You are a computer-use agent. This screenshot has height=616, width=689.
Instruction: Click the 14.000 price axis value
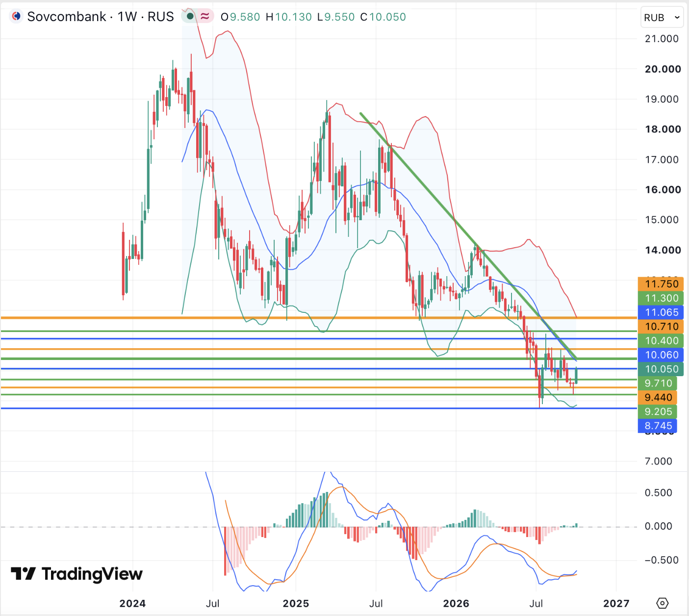(663, 250)
